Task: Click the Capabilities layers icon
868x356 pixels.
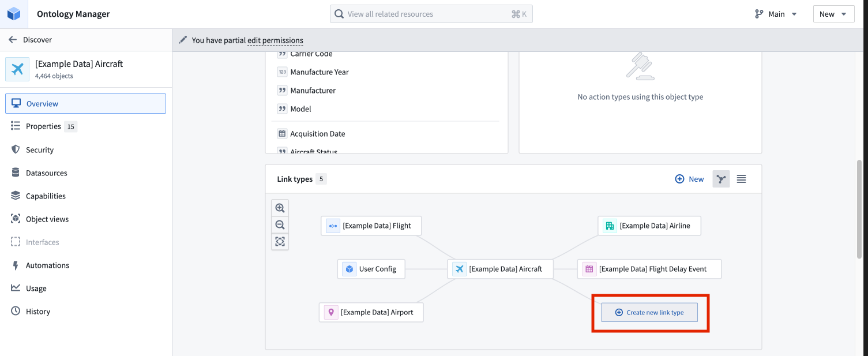Action: pyautogui.click(x=16, y=196)
